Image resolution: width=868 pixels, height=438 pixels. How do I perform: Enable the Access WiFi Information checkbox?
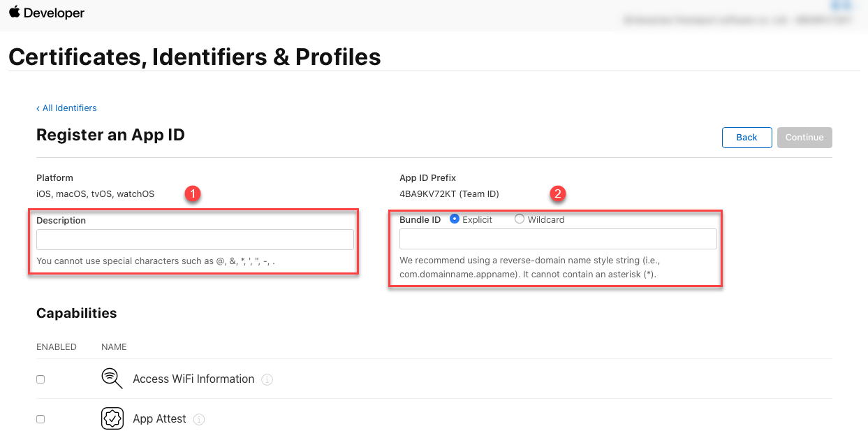(x=41, y=379)
